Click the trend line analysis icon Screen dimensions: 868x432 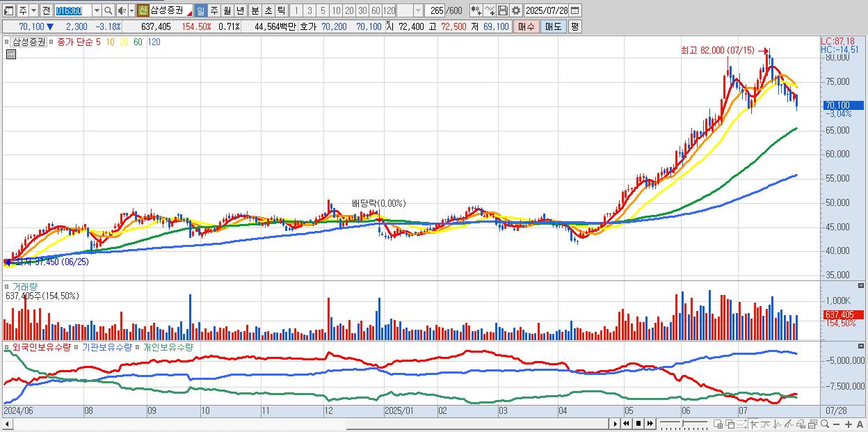766,424
